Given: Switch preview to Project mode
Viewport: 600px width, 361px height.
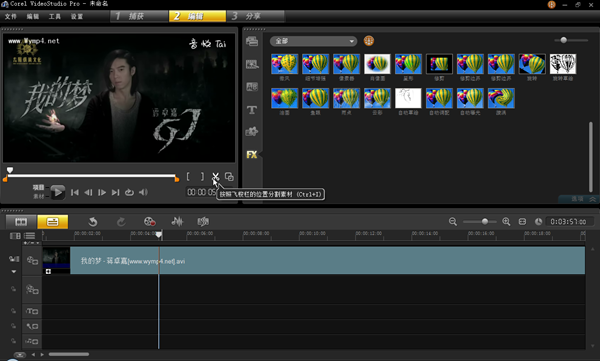Looking at the screenshot, I should coord(38,188).
